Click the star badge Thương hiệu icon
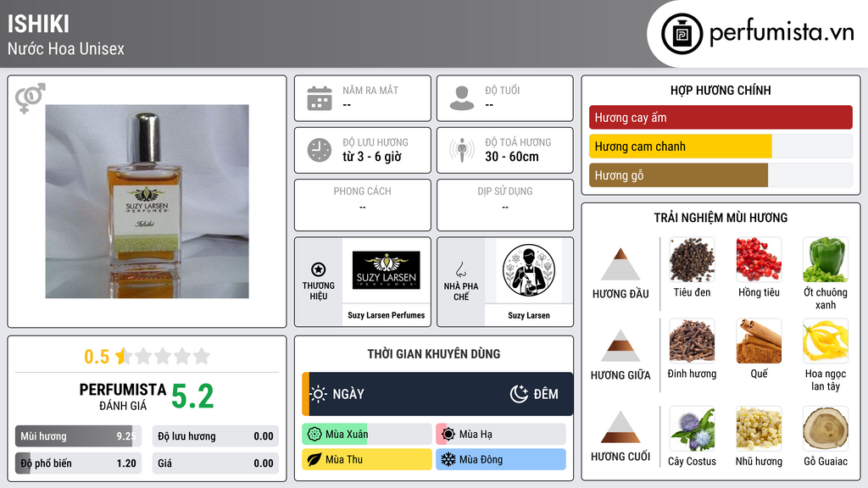Viewport: 868px width, 488px height. [x=319, y=269]
